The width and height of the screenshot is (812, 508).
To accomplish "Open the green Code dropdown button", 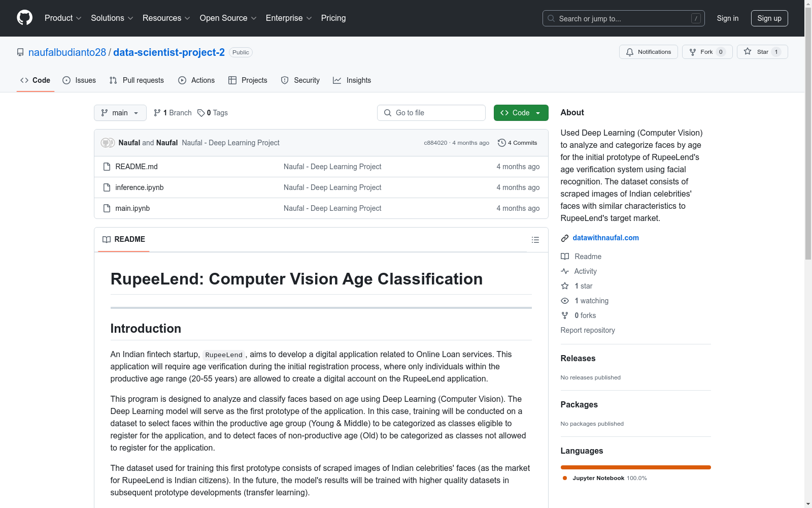I will point(521,113).
